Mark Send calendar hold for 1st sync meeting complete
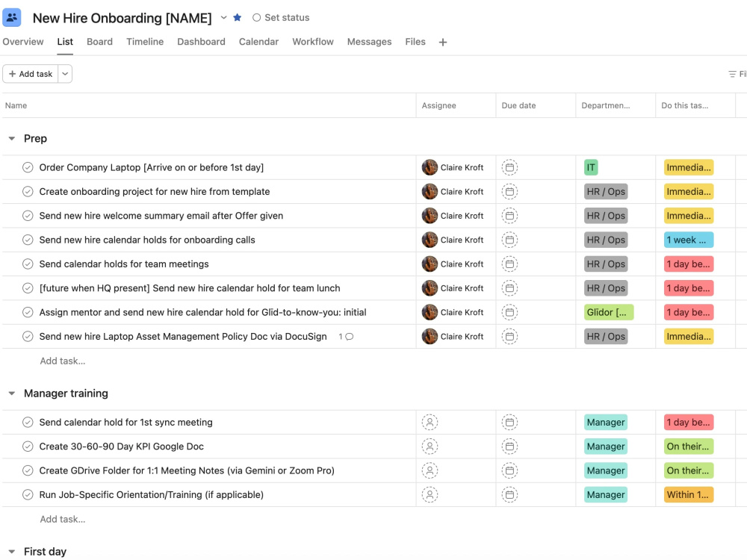747x560 pixels. tap(28, 423)
